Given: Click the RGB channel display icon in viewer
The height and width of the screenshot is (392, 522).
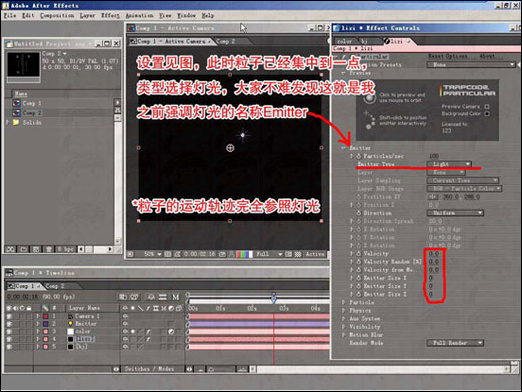Looking at the screenshot, I should [244, 254].
